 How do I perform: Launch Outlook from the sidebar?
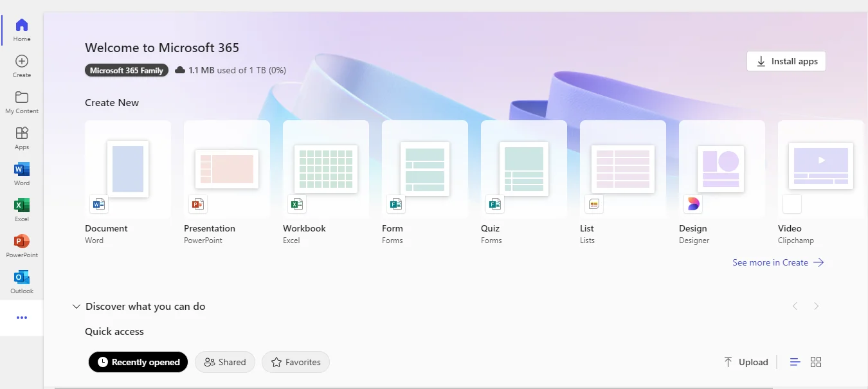(x=22, y=277)
